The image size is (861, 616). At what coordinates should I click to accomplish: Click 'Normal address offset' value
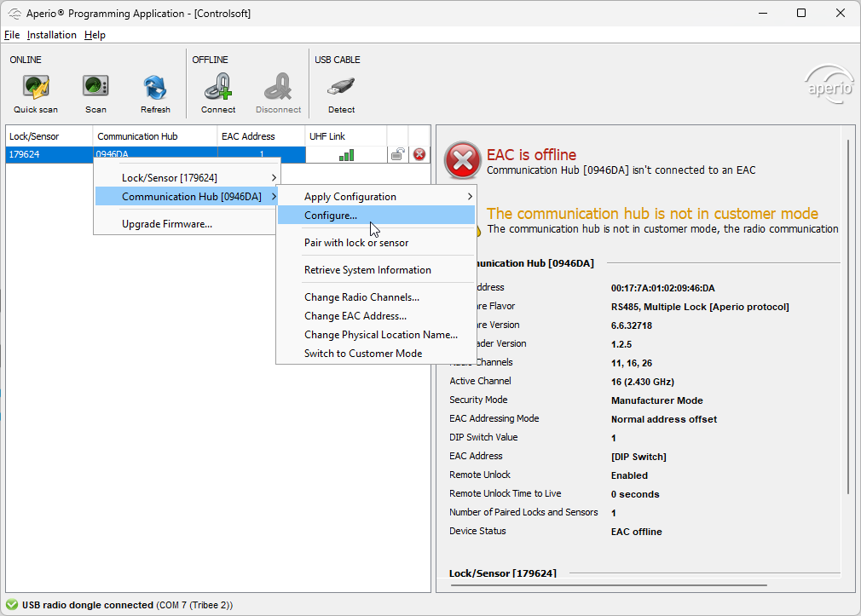coord(664,419)
